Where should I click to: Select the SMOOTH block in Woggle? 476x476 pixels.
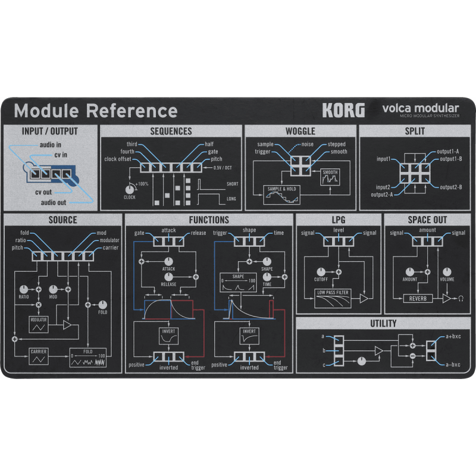(330, 177)
